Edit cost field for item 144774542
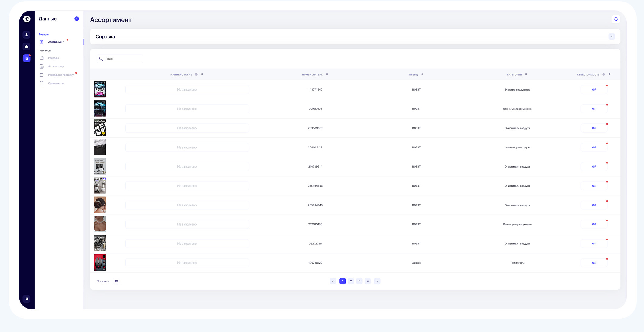 coord(594,90)
